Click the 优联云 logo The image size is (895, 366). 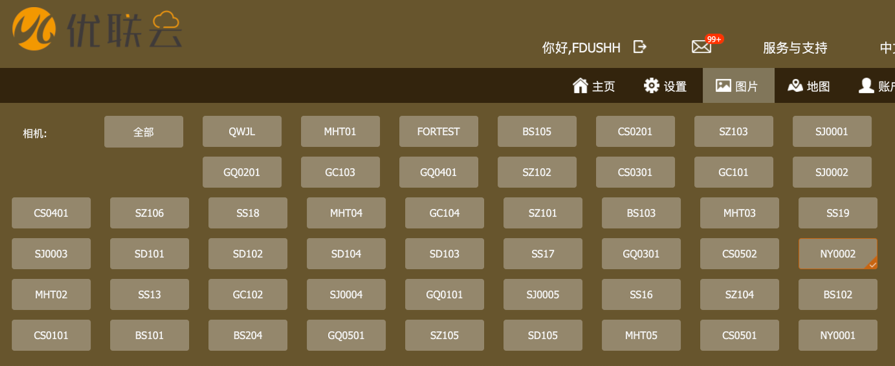(97, 29)
